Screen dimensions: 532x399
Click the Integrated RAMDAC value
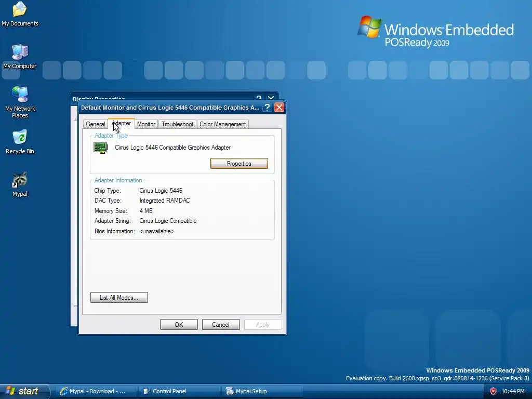pos(165,201)
